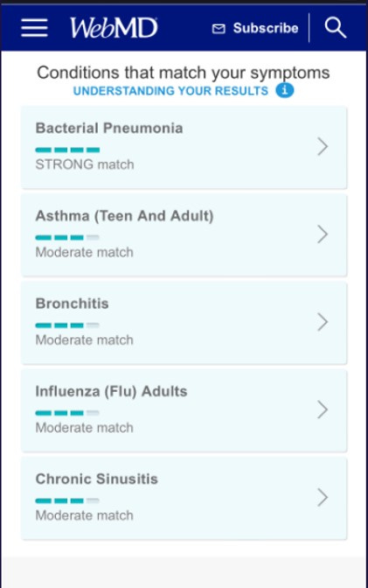This screenshot has width=368, height=588.
Task: Click the blue info icon
Action: click(285, 90)
